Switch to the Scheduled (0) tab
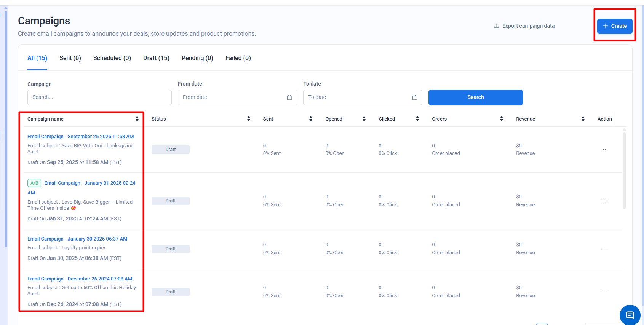644x325 pixels. 112,58
